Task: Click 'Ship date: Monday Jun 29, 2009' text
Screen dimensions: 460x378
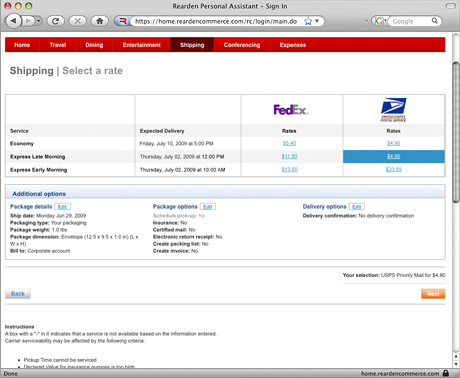Action: click(x=48, y=216)
